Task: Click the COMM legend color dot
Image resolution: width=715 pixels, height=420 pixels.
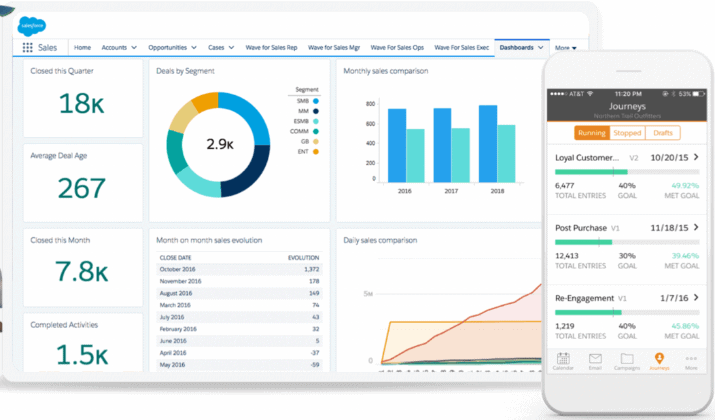Action: 316,131
